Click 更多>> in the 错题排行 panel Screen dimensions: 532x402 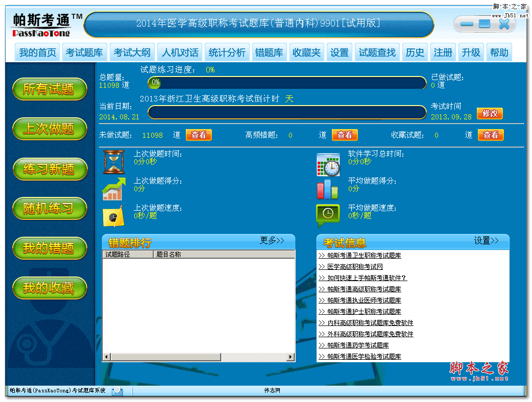click(x=272, y=241)
